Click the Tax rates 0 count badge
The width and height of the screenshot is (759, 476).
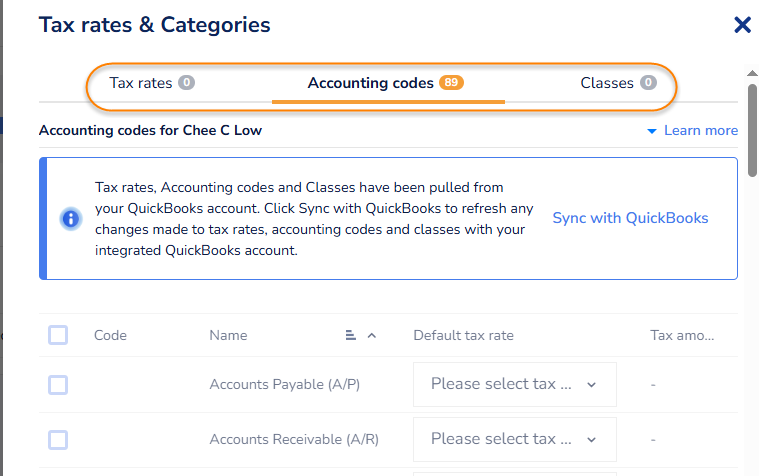[x=186, y=83]
